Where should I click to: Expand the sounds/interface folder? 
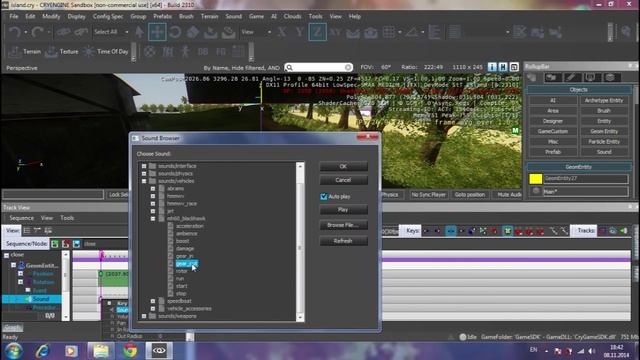click(144, 166)
